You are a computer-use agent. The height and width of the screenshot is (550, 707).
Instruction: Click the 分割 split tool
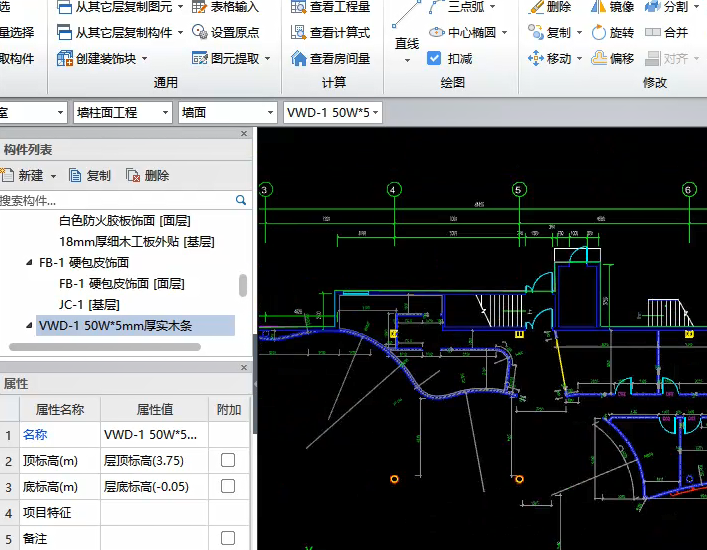(666, 7)
